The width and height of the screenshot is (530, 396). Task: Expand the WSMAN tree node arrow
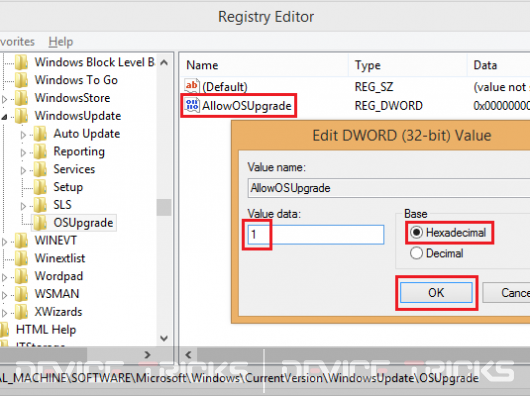4,295
